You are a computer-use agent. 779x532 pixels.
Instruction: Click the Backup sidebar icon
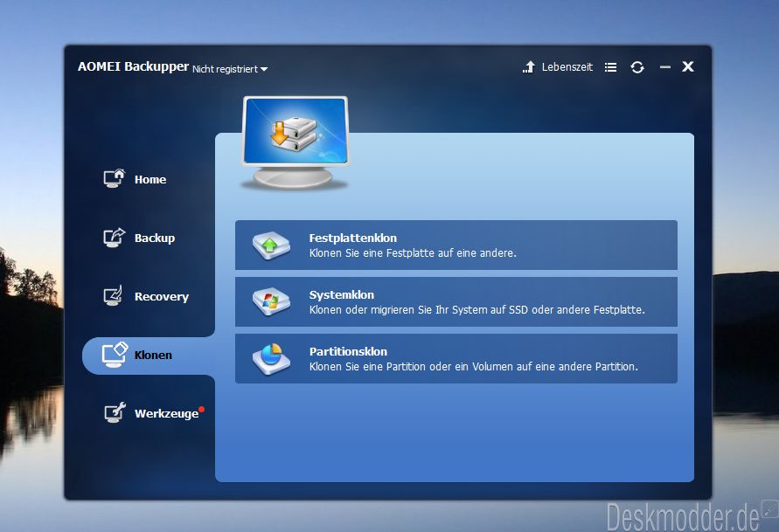[115, 237]
